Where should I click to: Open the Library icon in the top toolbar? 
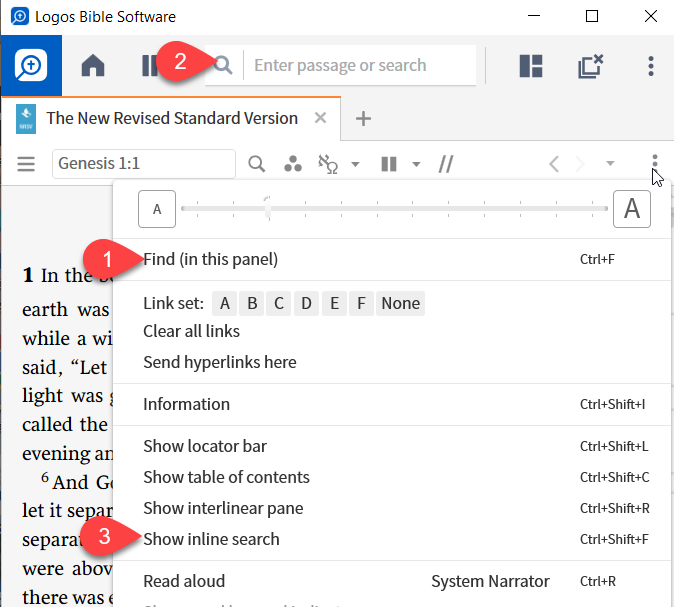point(149,66)
